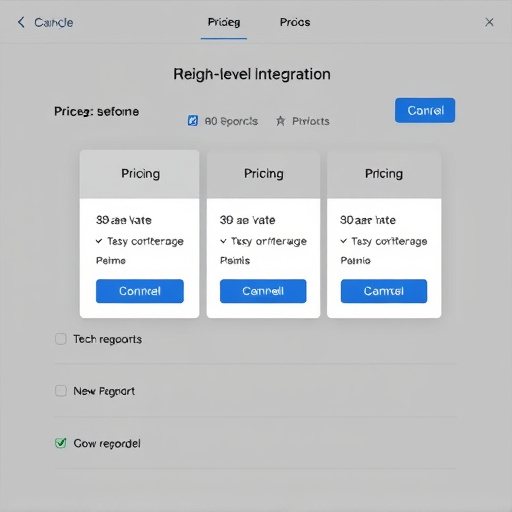Click 'Tesy orfflerage' text in middle card
The height and width of the screenshot is (512, 512).
(x=269, y=241)
